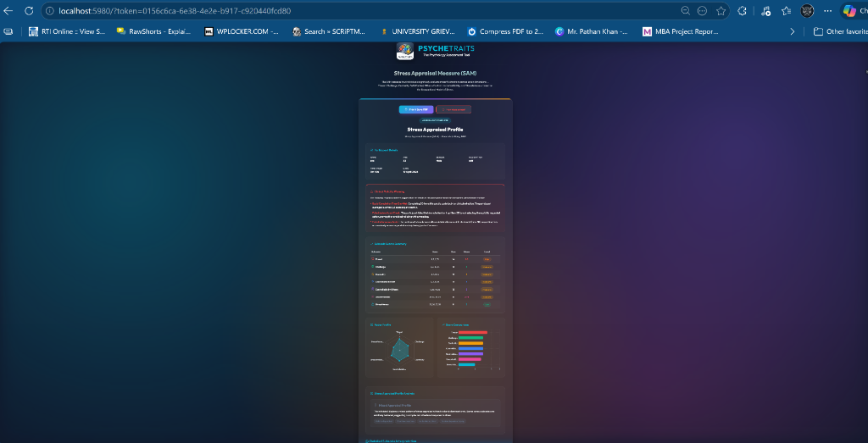Click the small pill badge above the profile title
The width and height of the screenshot is (868, 443).
(435, 119)
